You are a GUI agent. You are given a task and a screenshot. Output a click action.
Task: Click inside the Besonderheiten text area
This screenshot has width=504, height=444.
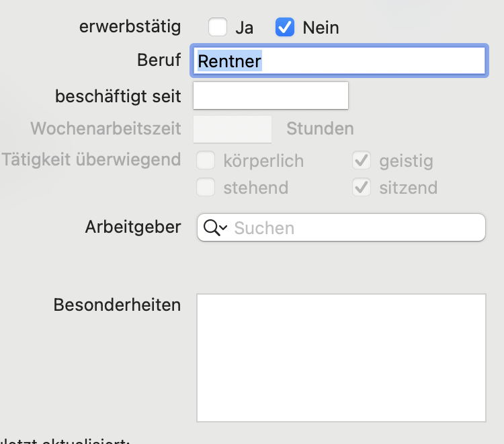click(x=341, y=357)
